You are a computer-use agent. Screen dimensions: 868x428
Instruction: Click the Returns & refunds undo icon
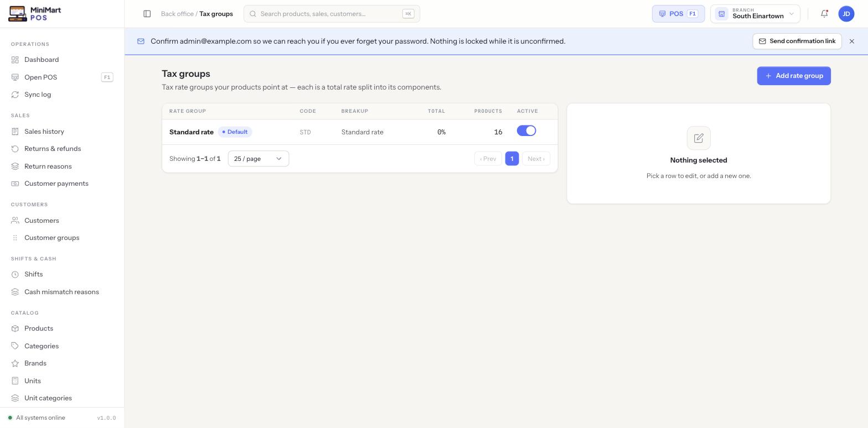pyautogui.click(x=15, y=149)
